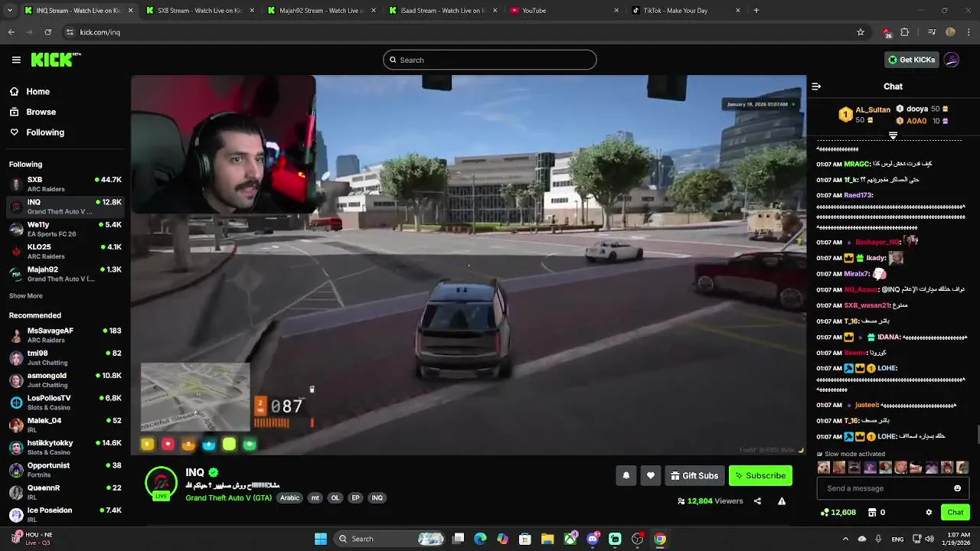Open Chrome media controls icon
The height and width of the screenshot is (551, 980).
coord(932,32)
